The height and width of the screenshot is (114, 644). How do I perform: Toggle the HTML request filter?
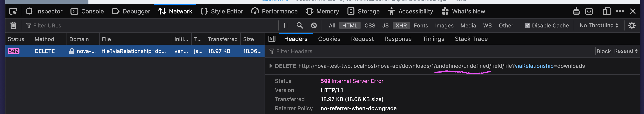(350, 25)
